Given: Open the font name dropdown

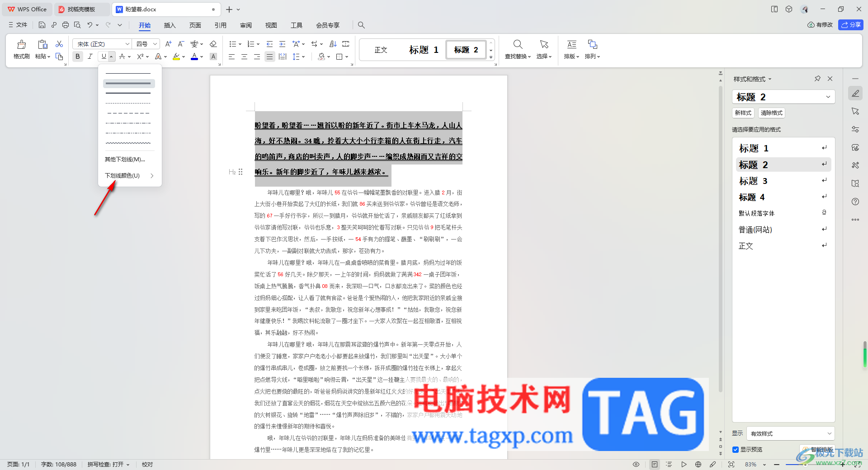Looking at the screenshot, I should click(x=127, y=44).
